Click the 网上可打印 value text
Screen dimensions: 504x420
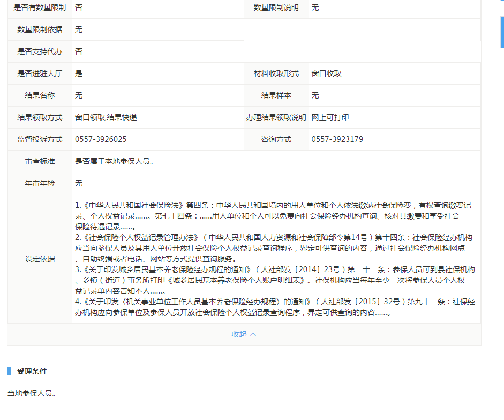pyautogui.click(x=330, y=117)
